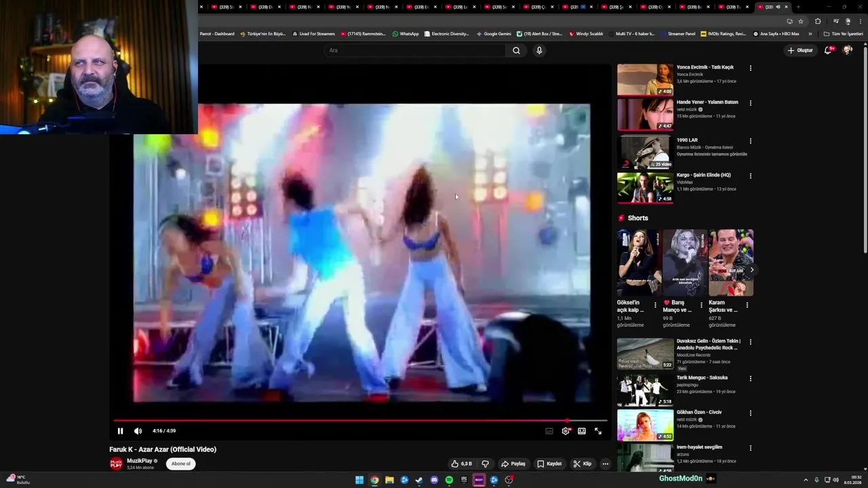Viewport: 868px width, 488px height.
Task: Open the weather widget 16°C
Action: (x=18, y=479)
